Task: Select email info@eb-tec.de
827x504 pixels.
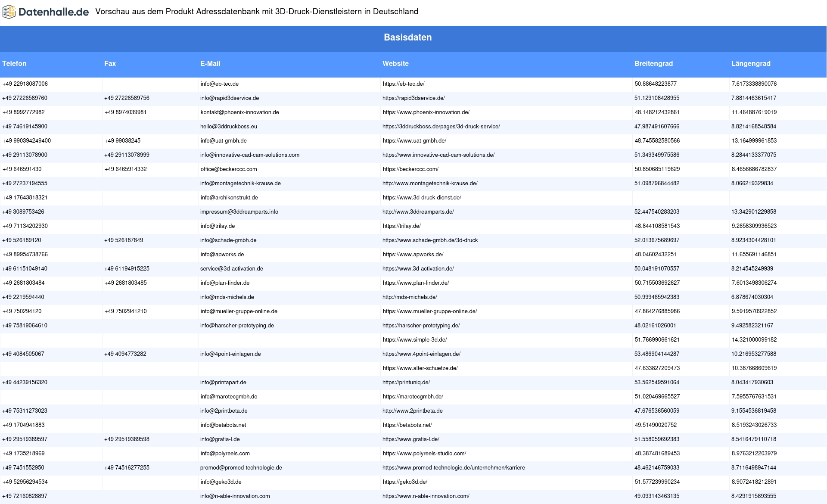Action: click(x=220, y=84)
